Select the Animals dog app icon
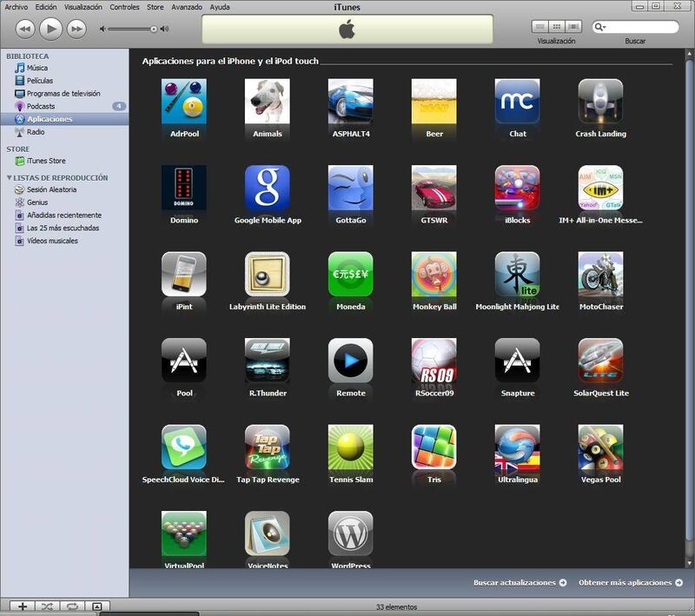 [x=268, y=102]
